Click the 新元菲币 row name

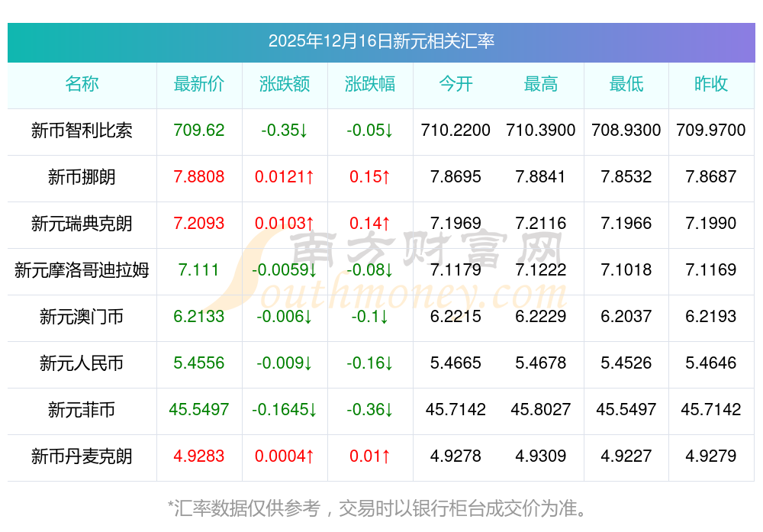coord(82,410)
